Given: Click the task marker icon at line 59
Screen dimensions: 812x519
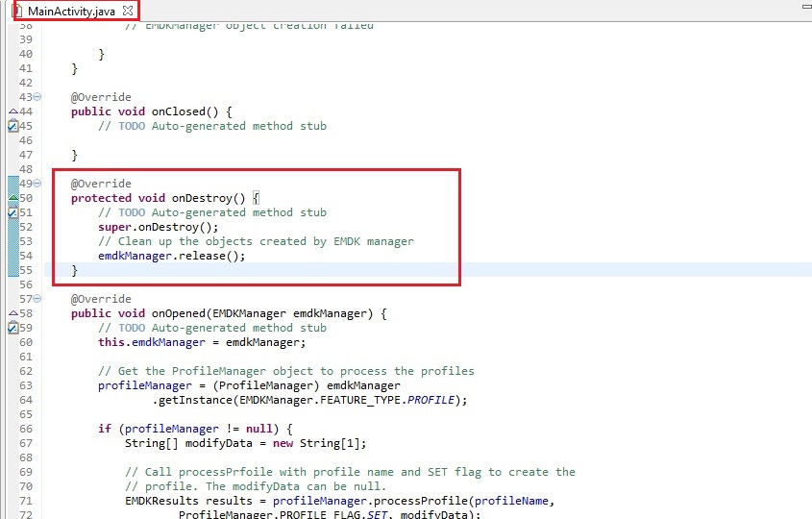Looking at the screenshot, I should 12,328.
